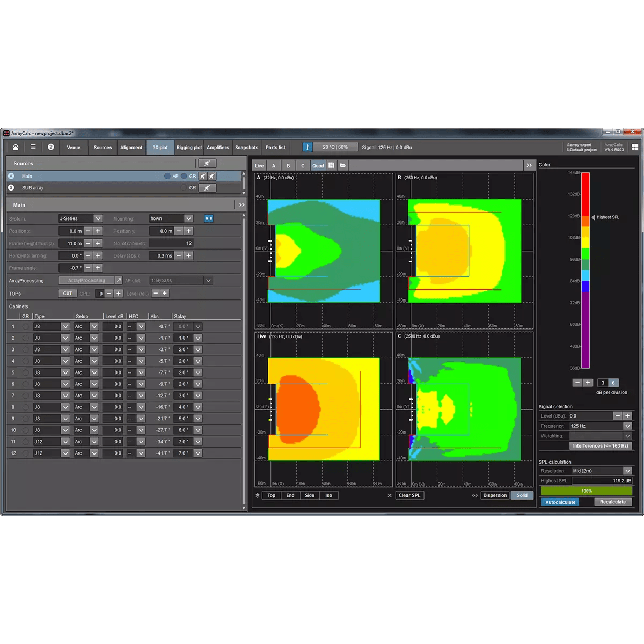Mute the SUB array source

(207, 188)
